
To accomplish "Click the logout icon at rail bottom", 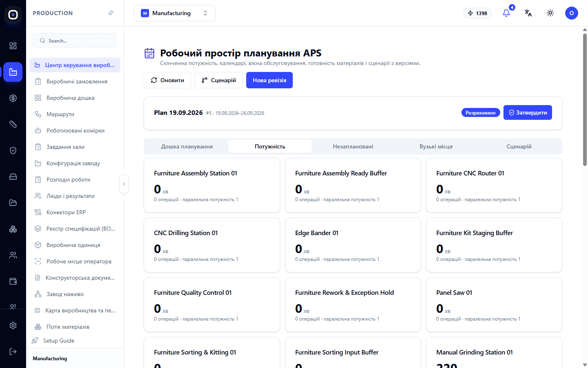I will [13, 352].
